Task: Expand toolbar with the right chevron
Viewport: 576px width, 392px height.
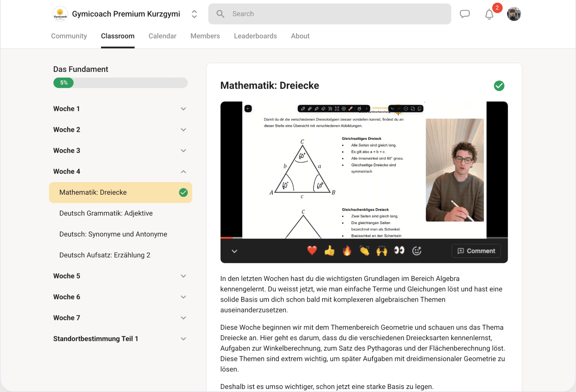Action: point(367,109)
